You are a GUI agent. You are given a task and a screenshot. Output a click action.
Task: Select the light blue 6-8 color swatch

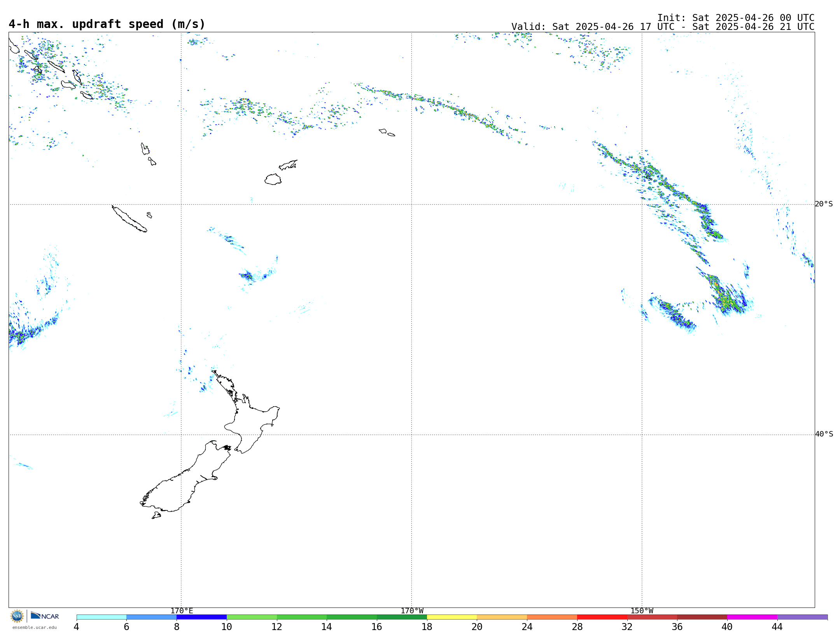[152, 617]
